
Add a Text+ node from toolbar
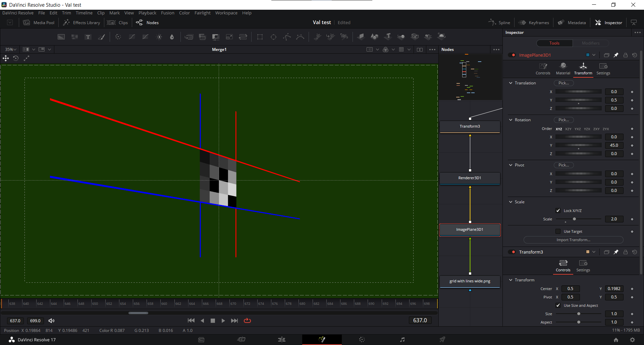(88, 37)
